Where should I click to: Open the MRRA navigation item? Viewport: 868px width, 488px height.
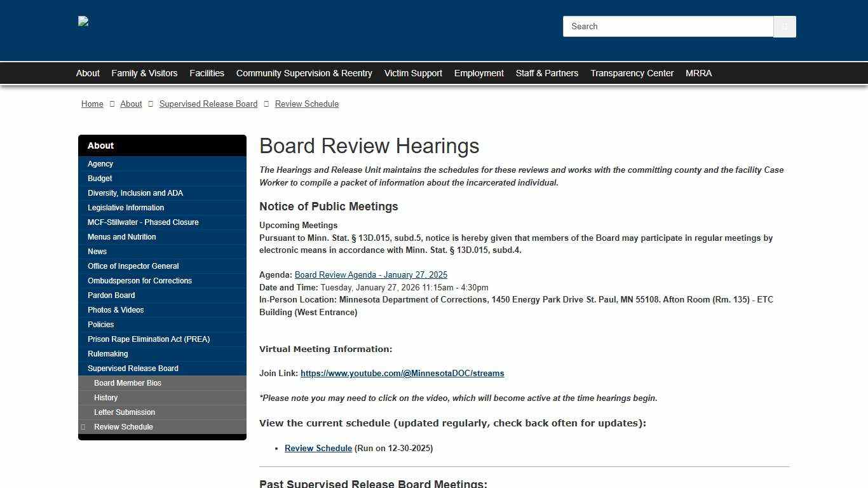[x=698, y=73]
